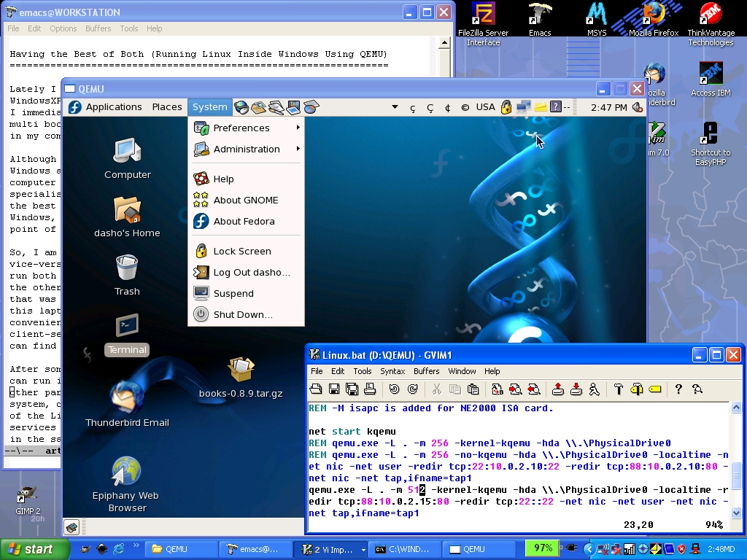Click the Windows Start button
747x560 pixels.
click(x=34, y=549)
